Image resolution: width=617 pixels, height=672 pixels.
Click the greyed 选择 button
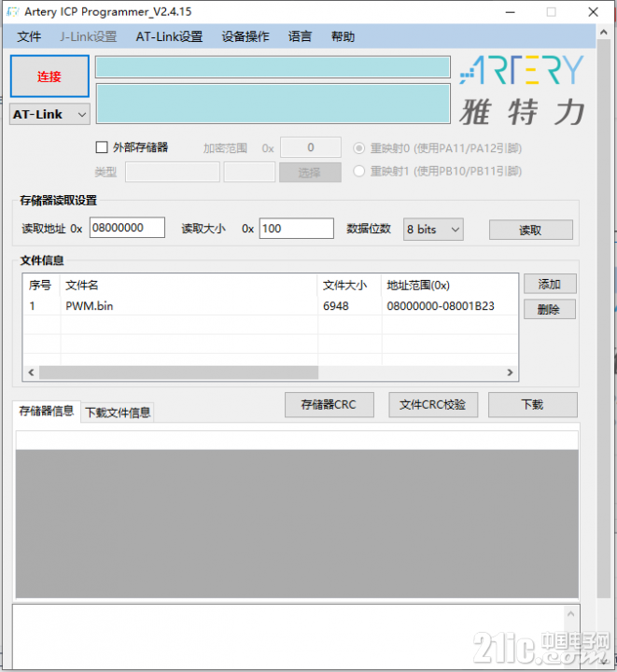point(310,173)
